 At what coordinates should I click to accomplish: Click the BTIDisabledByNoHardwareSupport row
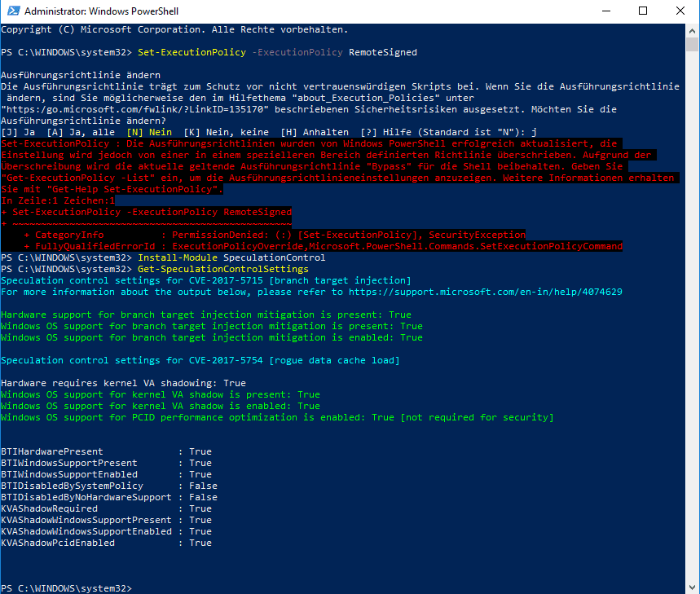coord(109,497)
